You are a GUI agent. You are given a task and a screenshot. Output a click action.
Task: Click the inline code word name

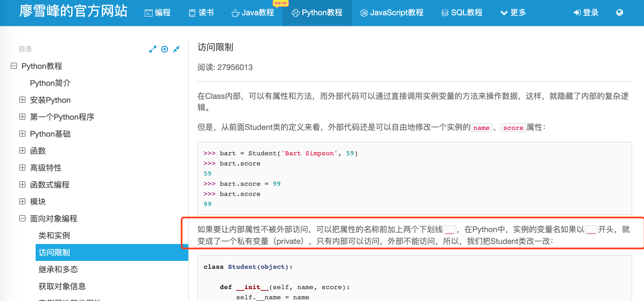481,128
